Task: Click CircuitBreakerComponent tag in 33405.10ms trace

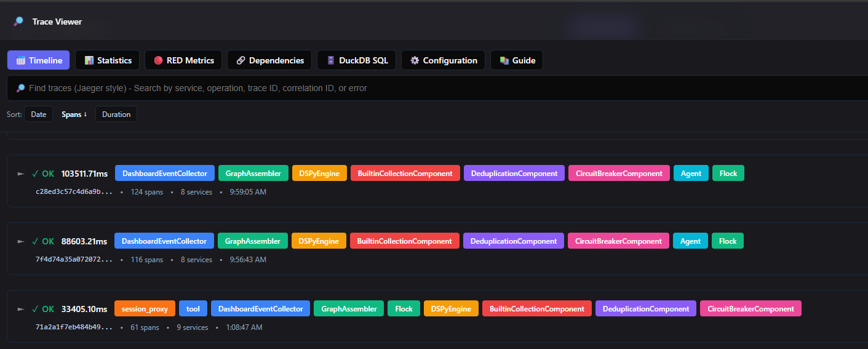Action: (751, 309)
